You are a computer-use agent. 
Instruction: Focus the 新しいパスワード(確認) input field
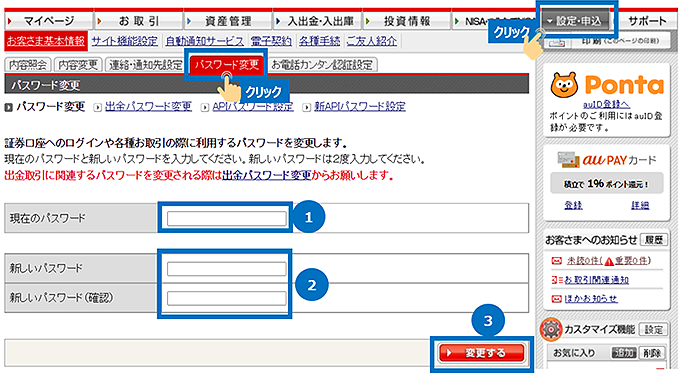[x=226, y=298]
